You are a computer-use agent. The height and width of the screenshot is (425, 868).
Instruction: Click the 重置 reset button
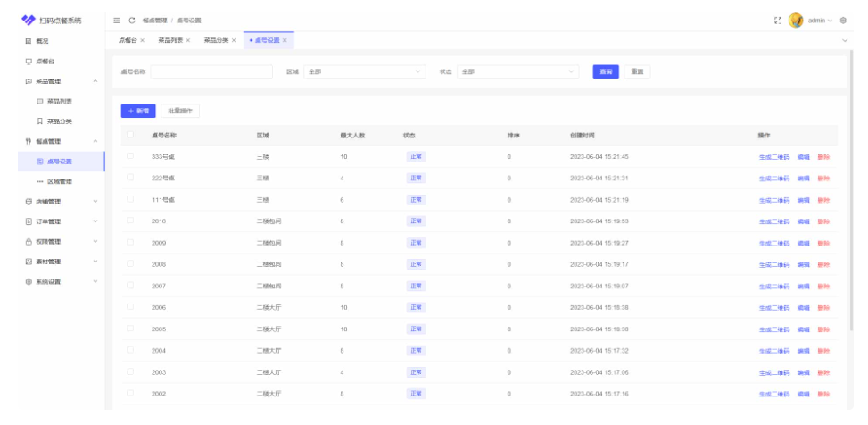pyautogui.click(x=637, y=72)
